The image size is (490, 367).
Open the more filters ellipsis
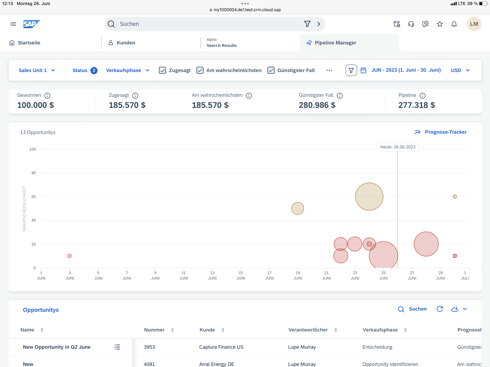[x=329, y=70]
